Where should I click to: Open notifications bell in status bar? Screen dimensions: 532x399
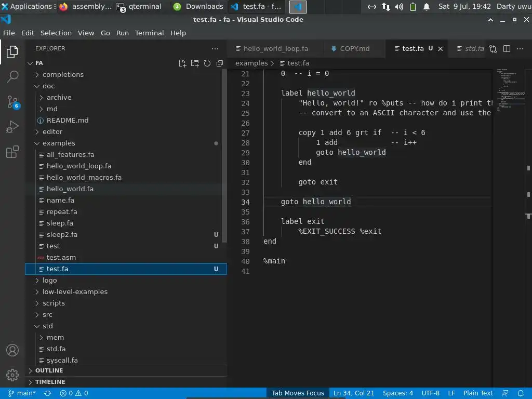pos(521,393)
